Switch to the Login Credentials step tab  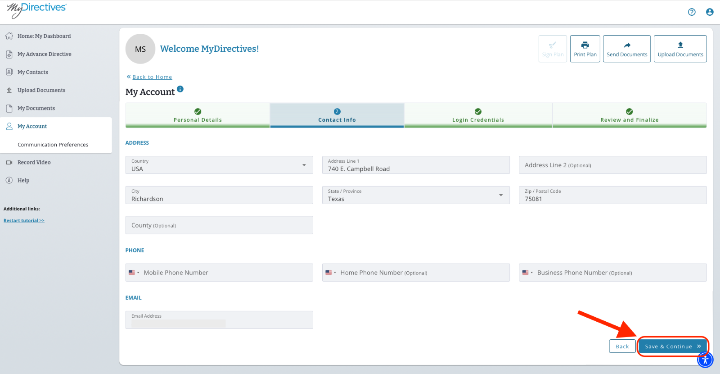[x=478, y=115]
